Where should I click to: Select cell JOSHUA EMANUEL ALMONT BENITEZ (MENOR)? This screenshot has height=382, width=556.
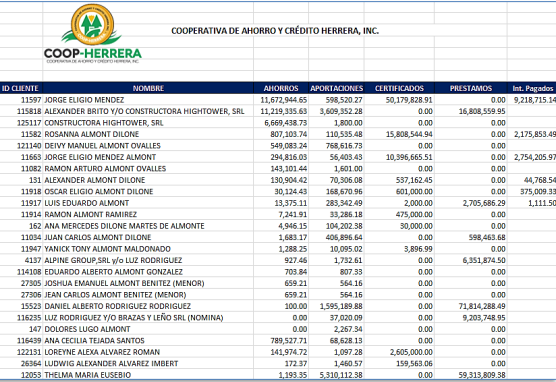148,283
